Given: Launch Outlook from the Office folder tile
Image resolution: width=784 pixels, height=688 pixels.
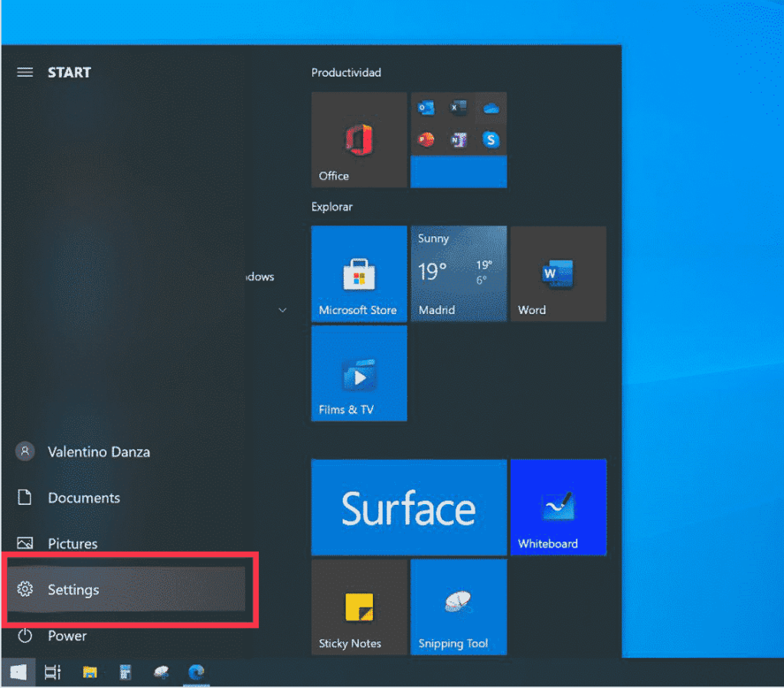Looking at the screenshot, I should click(x=426, y=108).
